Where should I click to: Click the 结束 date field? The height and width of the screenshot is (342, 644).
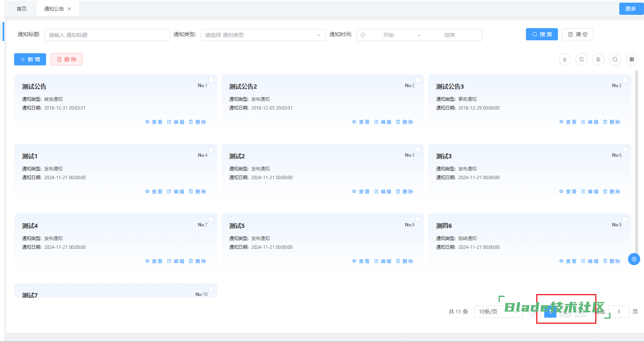pos(450,35)
